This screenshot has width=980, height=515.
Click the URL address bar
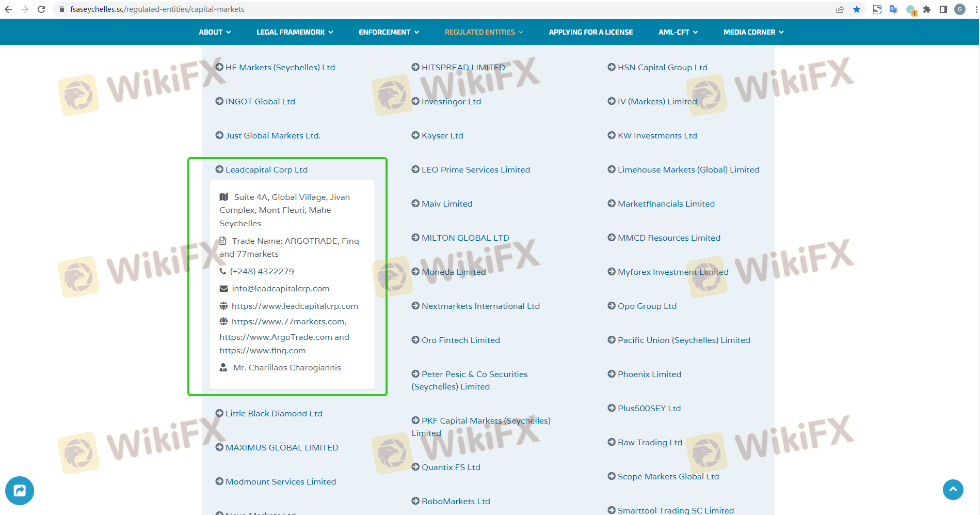413,9
